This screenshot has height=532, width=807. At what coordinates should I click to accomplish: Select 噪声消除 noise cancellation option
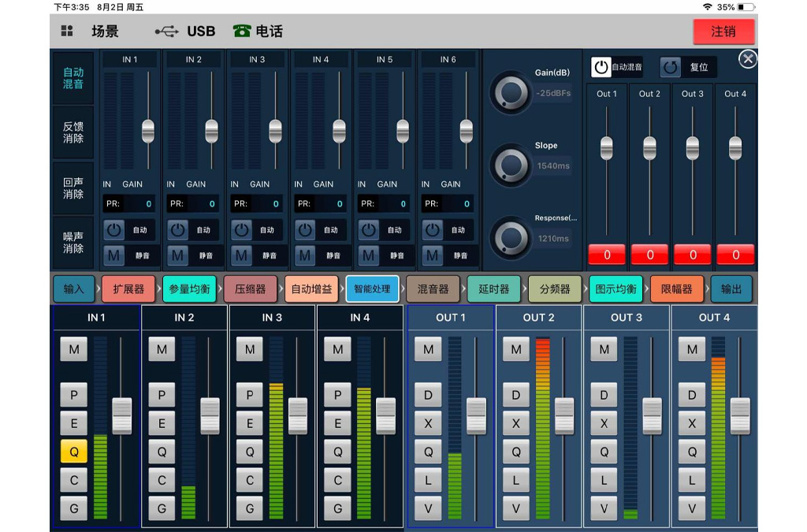click(x=73, y=242)
